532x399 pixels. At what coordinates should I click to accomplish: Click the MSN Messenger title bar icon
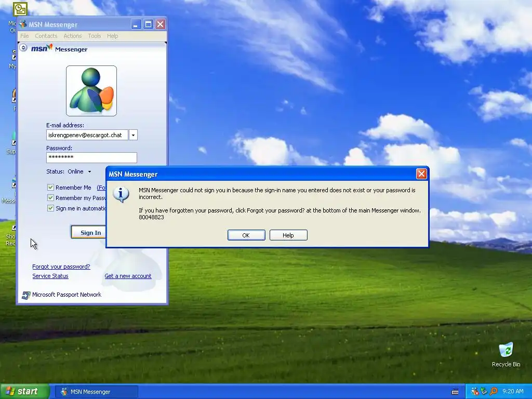click(x=23, y=24)
